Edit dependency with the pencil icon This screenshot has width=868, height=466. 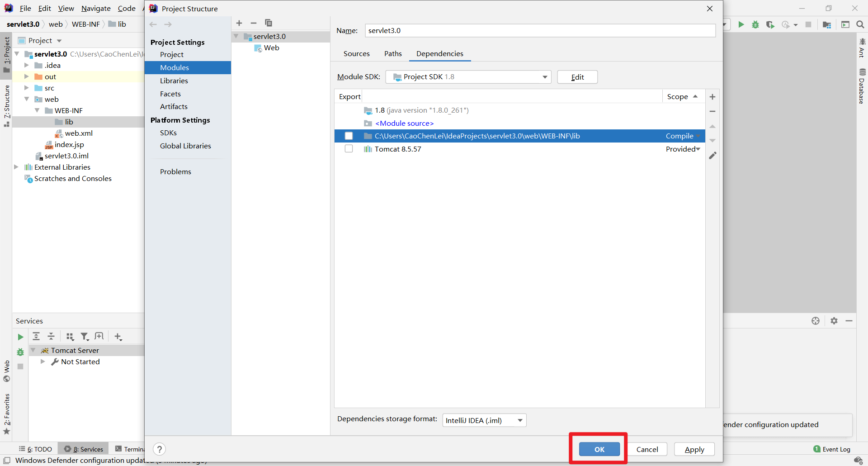pos(712,156)
